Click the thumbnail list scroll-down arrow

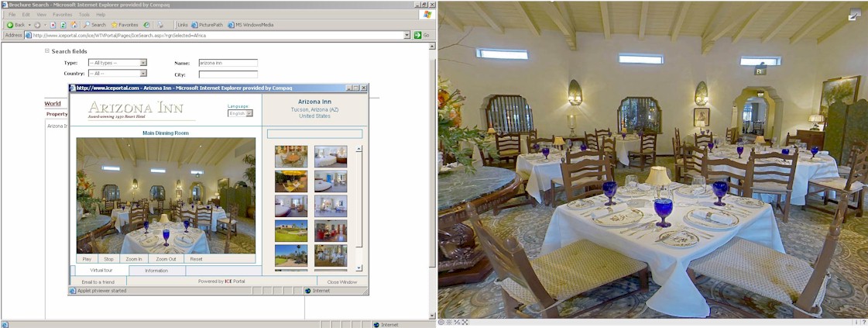click(x=359, y=268)
